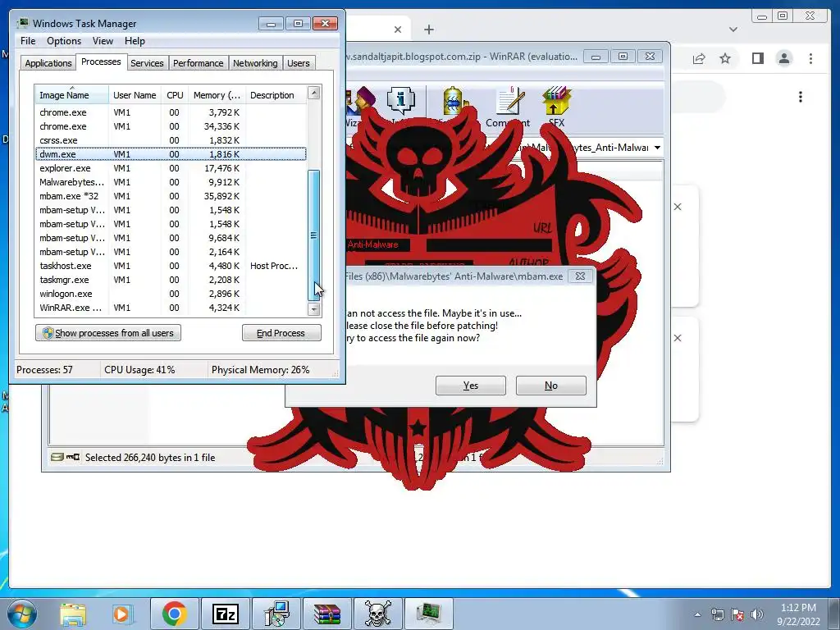
Task: Open Task Manager Help menu
Action: [x=135, y=41]
